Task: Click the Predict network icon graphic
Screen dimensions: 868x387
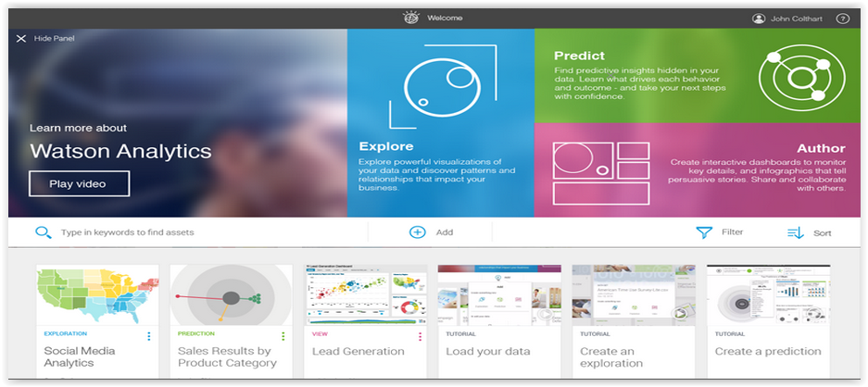Action: [801, 77]
